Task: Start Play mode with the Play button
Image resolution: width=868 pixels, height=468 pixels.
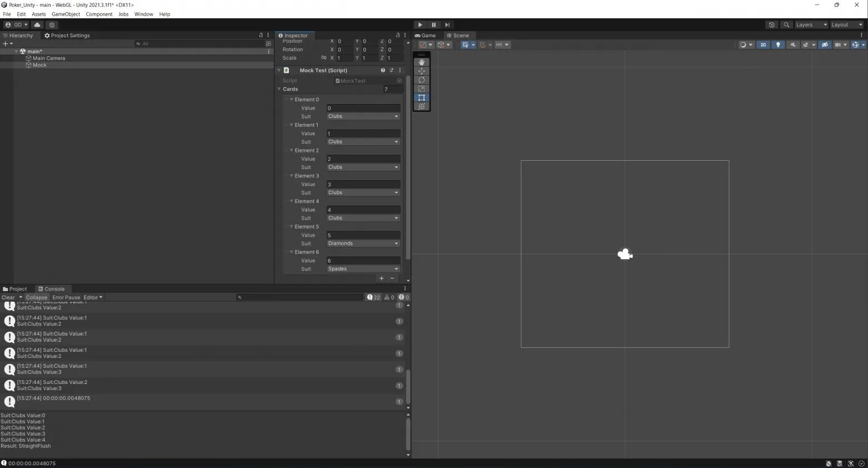Action: point(420,24)
